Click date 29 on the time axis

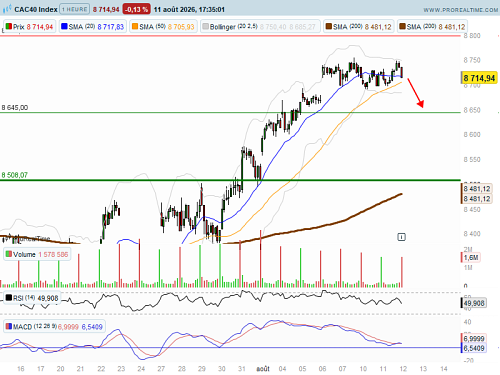(x=202, y=369)
